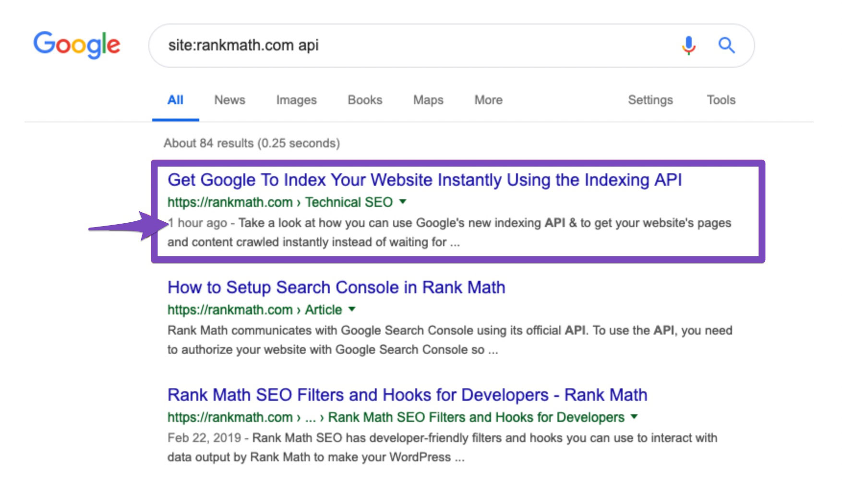Open search Settings

(x=650, y=100)
